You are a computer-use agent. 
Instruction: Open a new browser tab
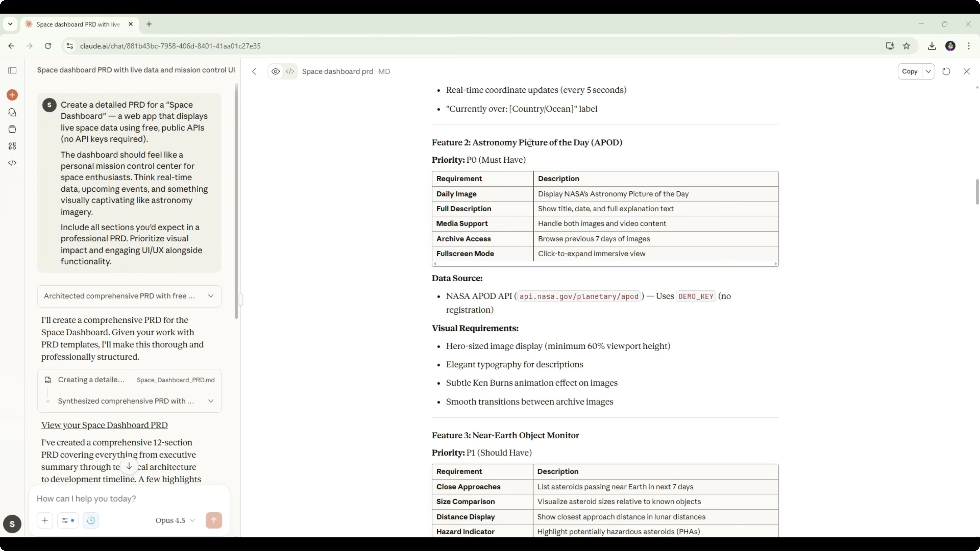[149, 24]
